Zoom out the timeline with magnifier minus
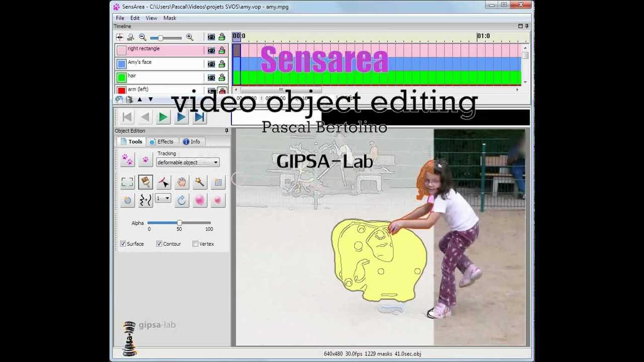Image resolution: width=644 pixels, height=362 pixels. click(142, 37)
